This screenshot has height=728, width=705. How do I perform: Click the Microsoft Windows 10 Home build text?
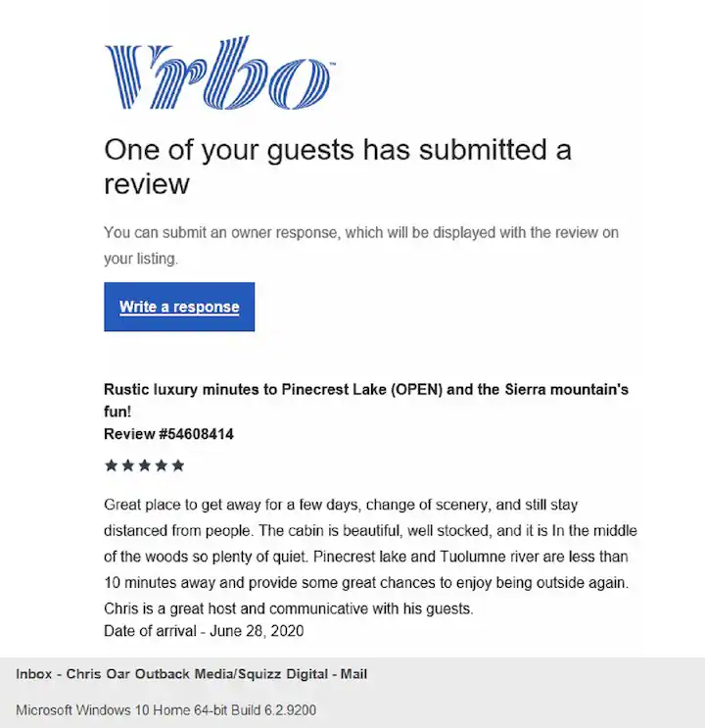click(165, 709)
